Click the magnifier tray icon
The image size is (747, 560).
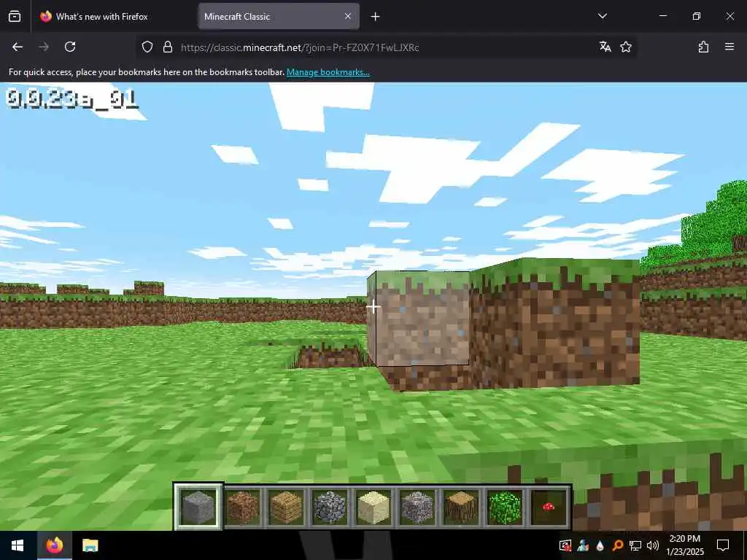[x=617, y=545]
